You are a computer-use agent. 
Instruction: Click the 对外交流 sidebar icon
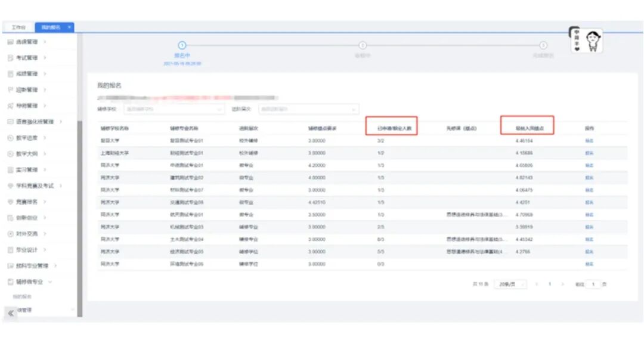point(11,234)
